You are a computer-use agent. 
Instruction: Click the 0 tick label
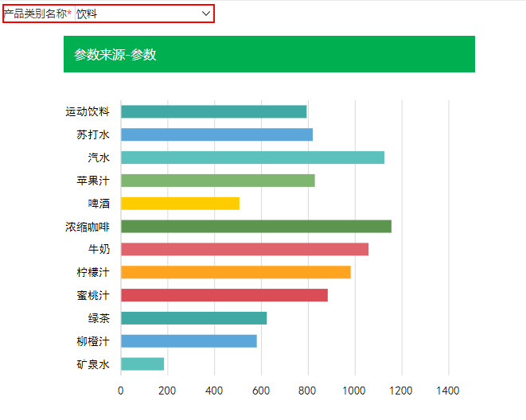[x=121, y=391]
